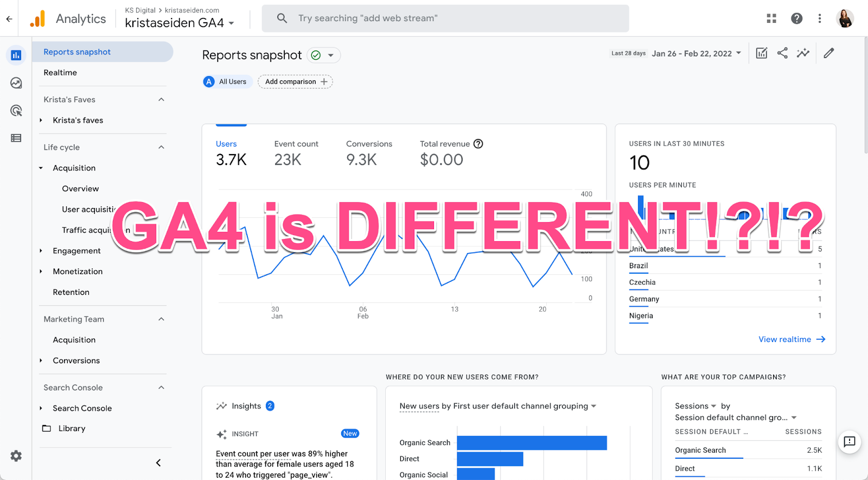Open Acquisition Overview report
The width and height of the screenshot is (868, 480).
[80, 188]
